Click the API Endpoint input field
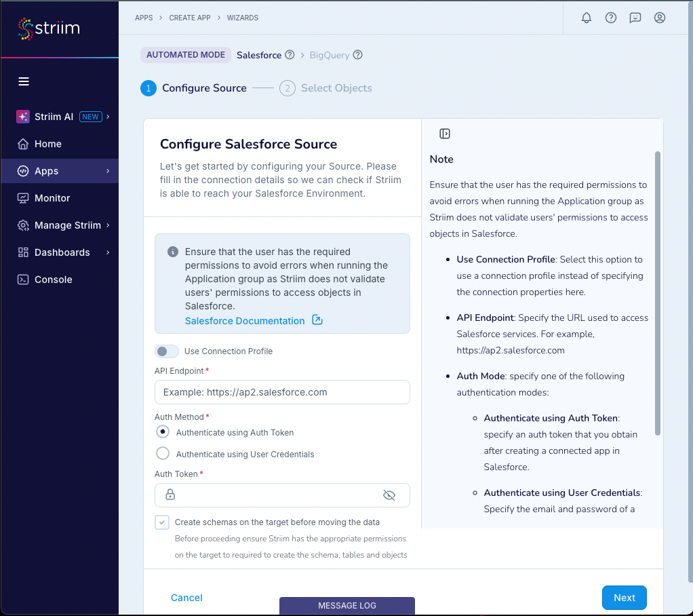Image resolution: width=693 pixels, height=616 pixels. (x=282, y=392)
